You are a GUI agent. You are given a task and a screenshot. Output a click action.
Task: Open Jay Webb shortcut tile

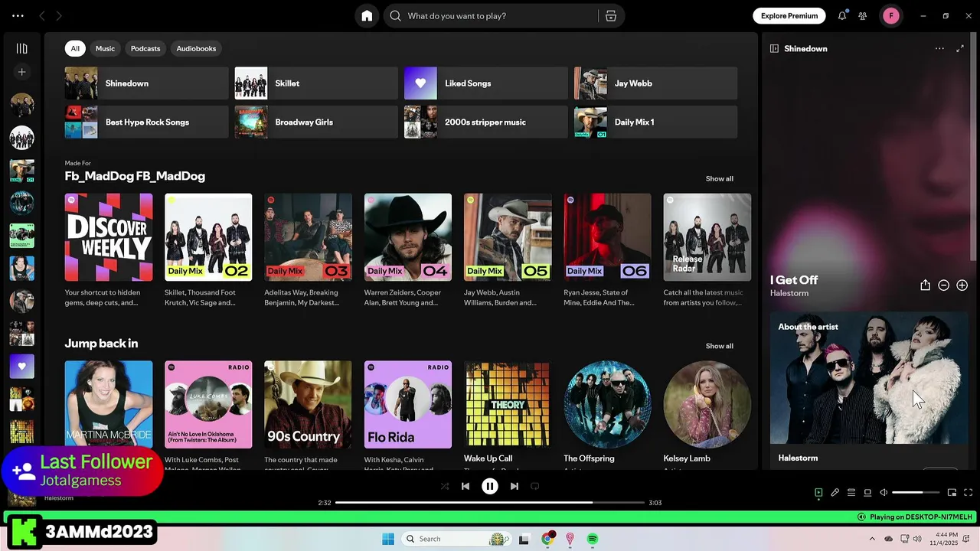click(656, 83)
